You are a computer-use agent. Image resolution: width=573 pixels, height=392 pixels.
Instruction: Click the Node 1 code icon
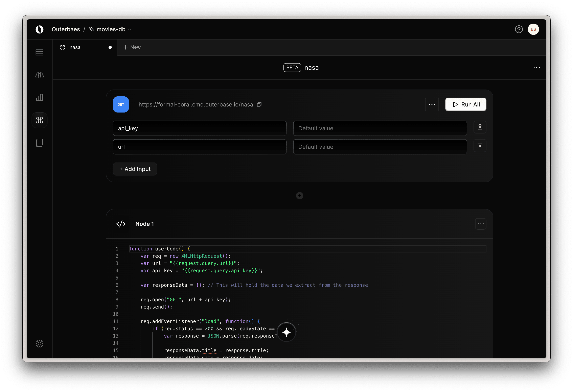121,224
